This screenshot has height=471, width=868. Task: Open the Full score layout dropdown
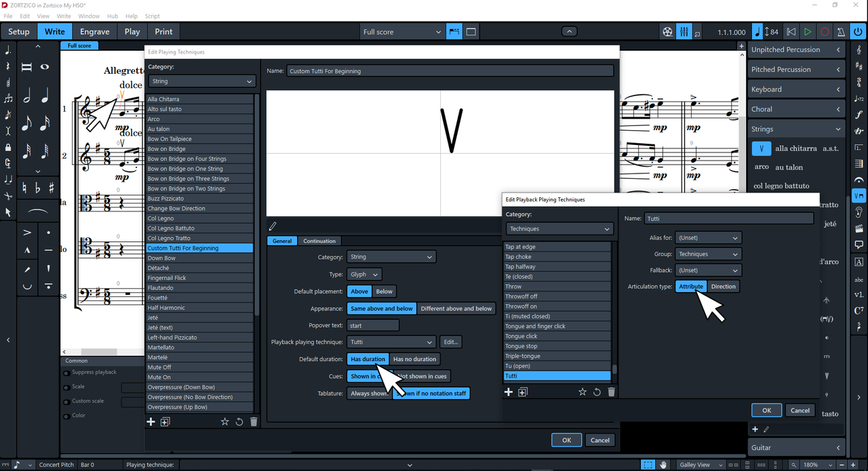click(401, 32)
